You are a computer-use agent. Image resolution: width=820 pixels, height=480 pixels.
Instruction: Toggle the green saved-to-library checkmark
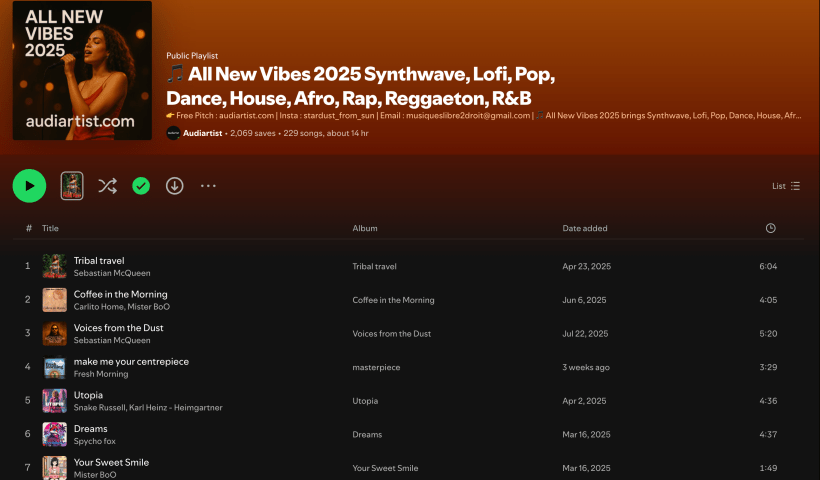pyautogui.click(x=141, y=186)
